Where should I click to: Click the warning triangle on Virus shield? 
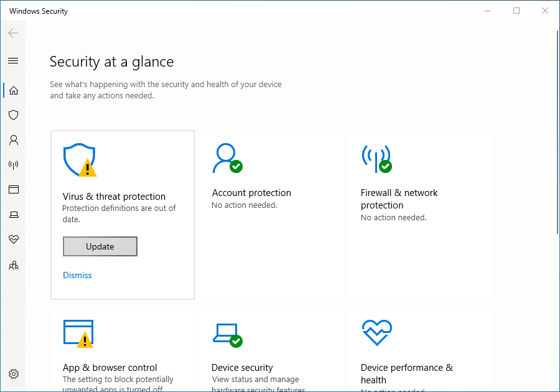click(x=88, y=167)
